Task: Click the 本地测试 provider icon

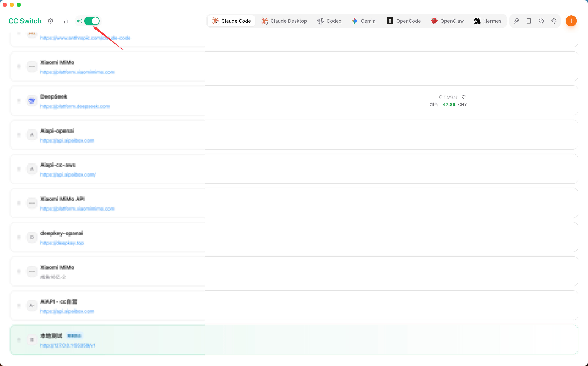Action: pyautogui.click(x=32, y=340)
